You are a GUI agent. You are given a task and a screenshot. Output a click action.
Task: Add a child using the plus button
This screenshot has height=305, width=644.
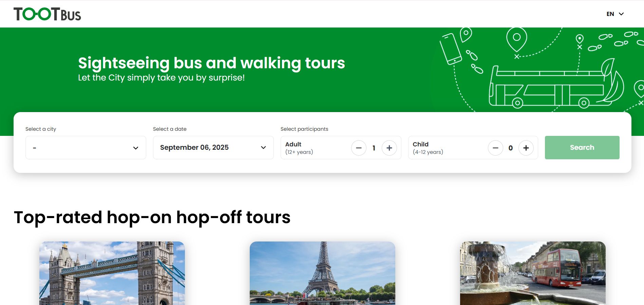point(526,148)
